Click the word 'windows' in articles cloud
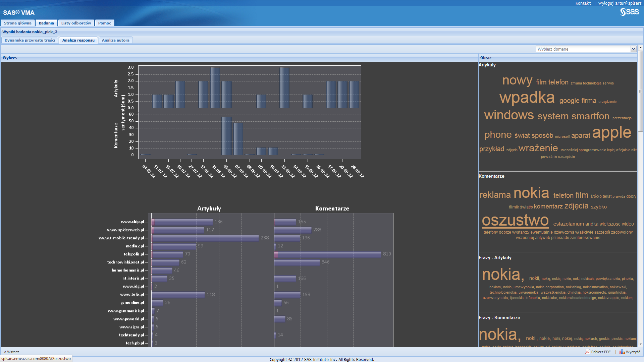The image size is (644, 362). (x=509, y=115)
